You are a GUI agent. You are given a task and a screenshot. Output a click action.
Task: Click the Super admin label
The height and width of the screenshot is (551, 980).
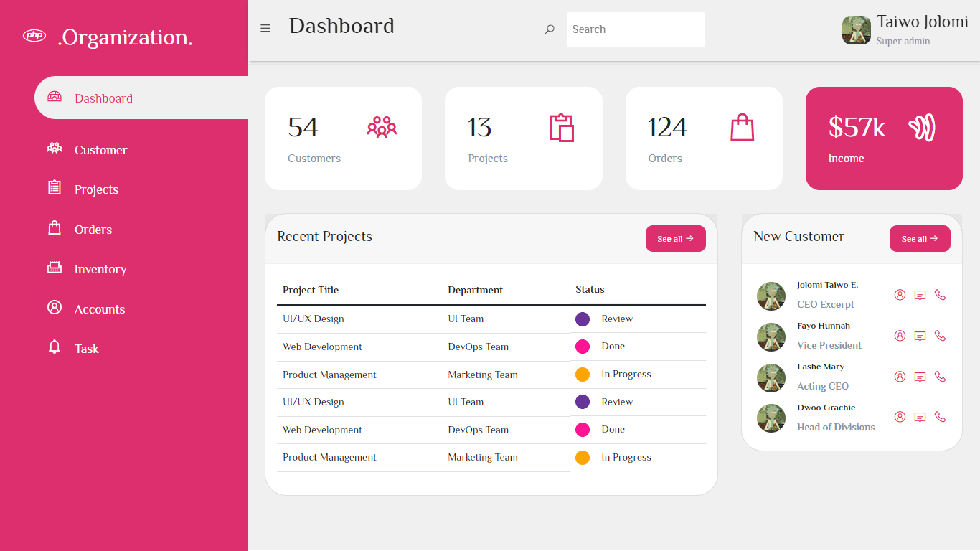pyautogui.click(x=903, y=41)
